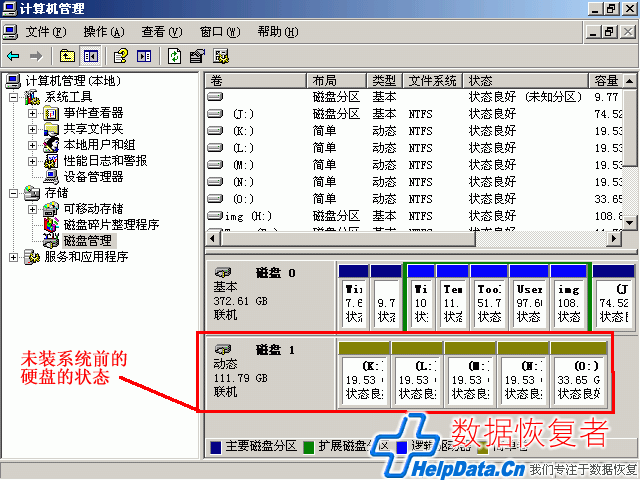Select the (L:) volume block on 磁盘 1

pos(417,375)
